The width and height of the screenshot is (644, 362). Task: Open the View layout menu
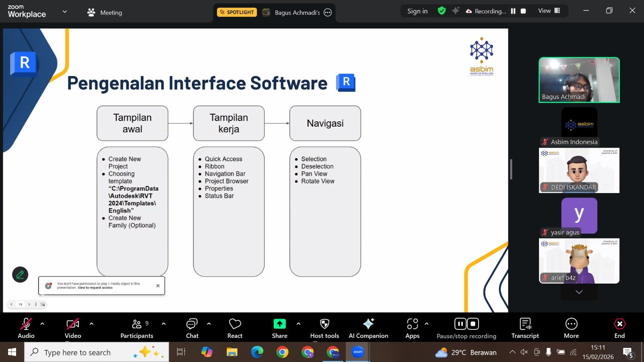click(x=549, y=11)
